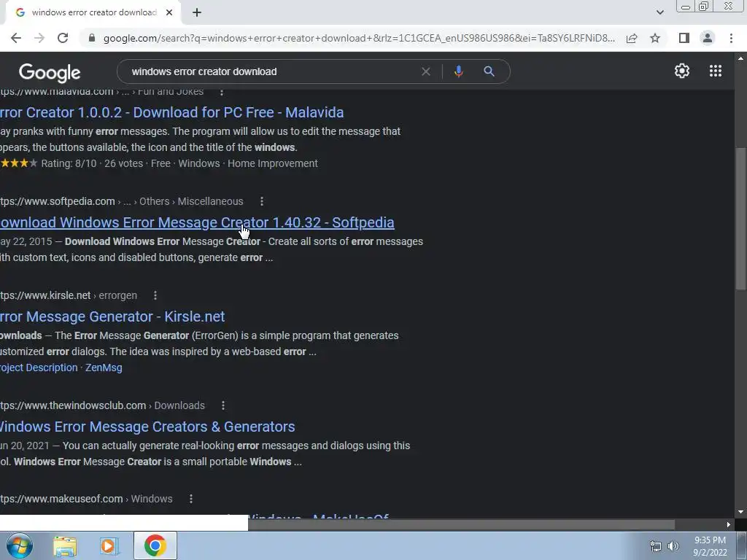
Task: Open a new browser tab
Action: click(x=197, y=12)
